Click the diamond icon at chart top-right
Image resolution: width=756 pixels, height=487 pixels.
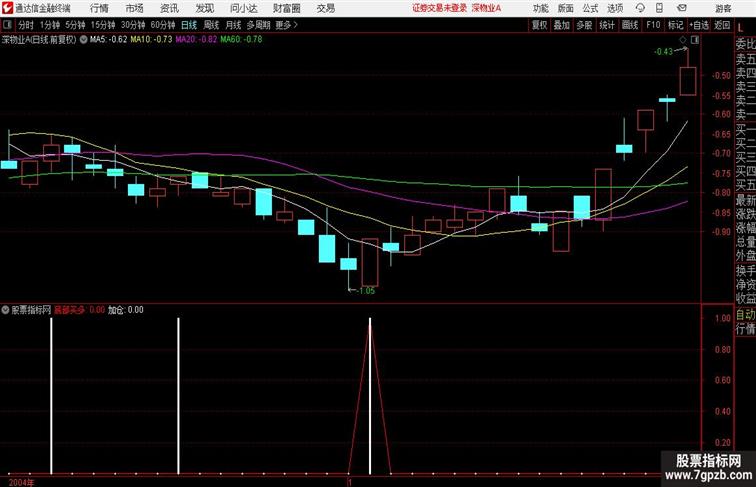[x=683, y=40]
